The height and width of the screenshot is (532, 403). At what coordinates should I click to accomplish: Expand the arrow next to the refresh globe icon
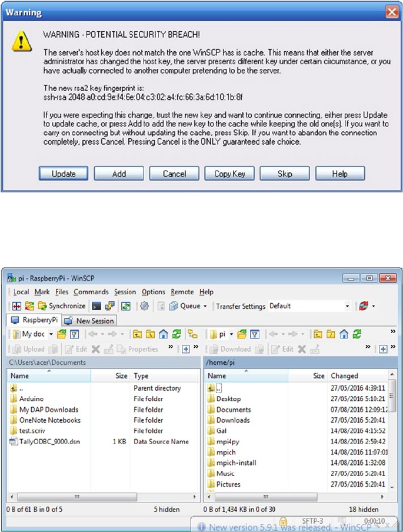pyautogui.click(x=374, y=306)
